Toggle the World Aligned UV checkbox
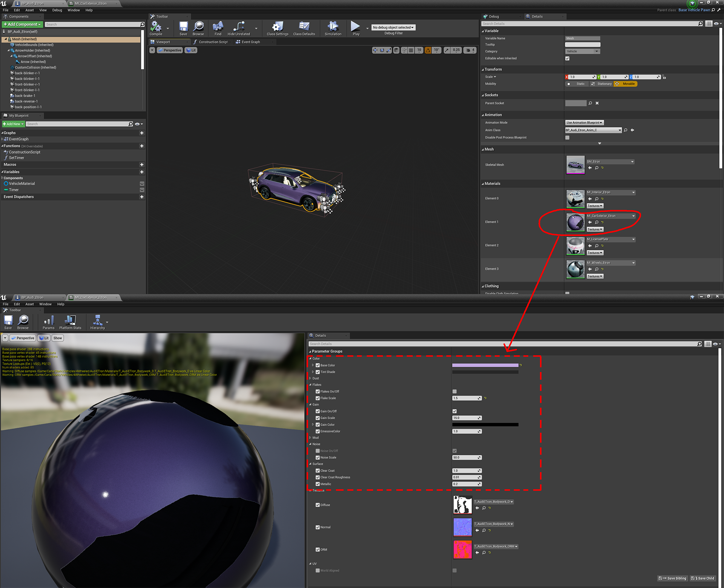 pyautogui.click(x=454, y=571)
